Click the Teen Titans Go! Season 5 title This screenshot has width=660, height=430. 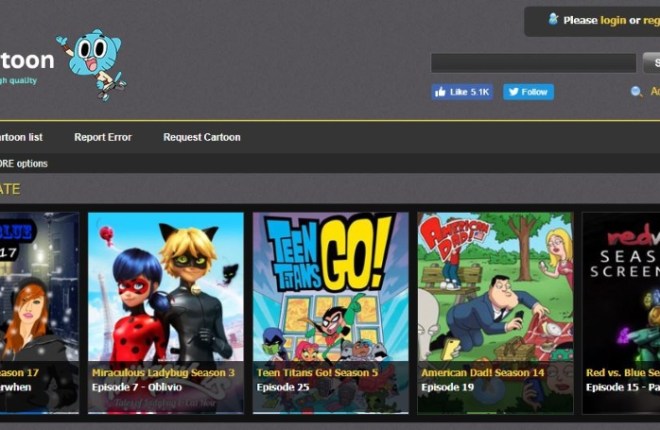[317, 372]
